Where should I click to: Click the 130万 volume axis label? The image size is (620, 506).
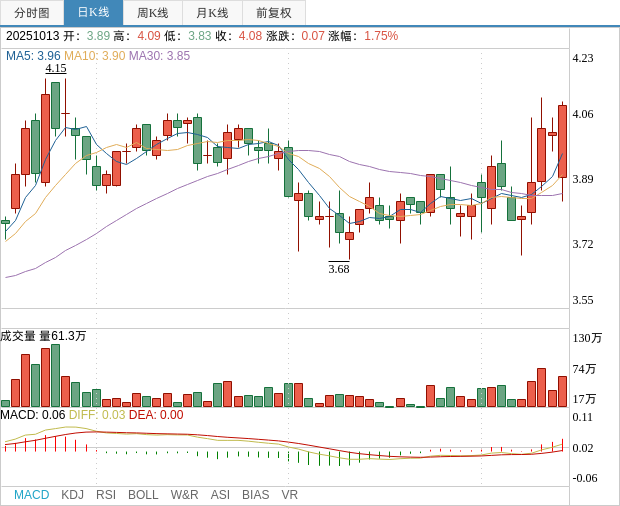coord(587,338)
